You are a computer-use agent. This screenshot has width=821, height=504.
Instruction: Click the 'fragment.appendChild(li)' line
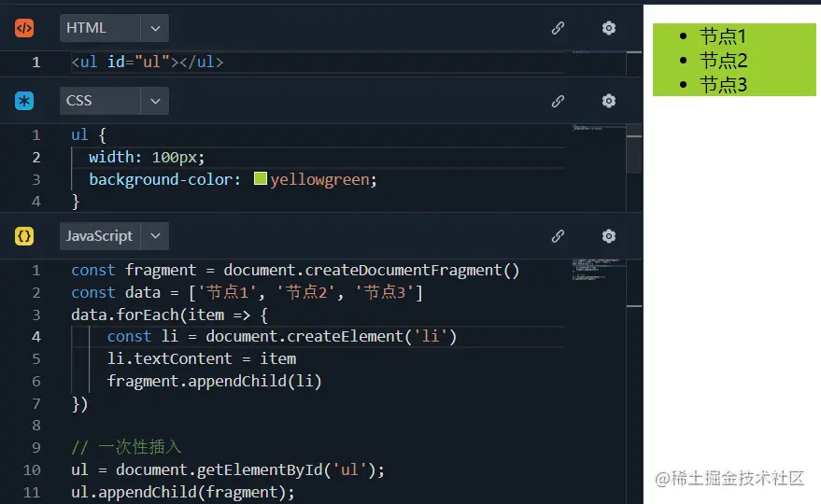(x=214, y=381)
